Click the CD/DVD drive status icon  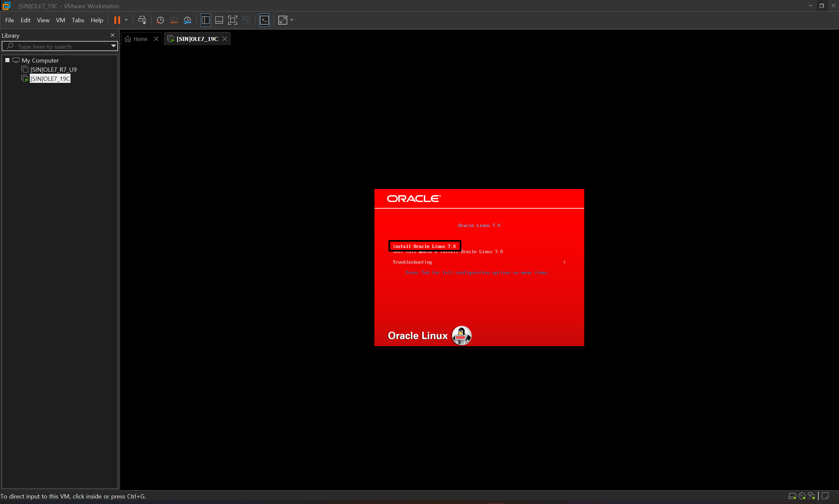802,496
